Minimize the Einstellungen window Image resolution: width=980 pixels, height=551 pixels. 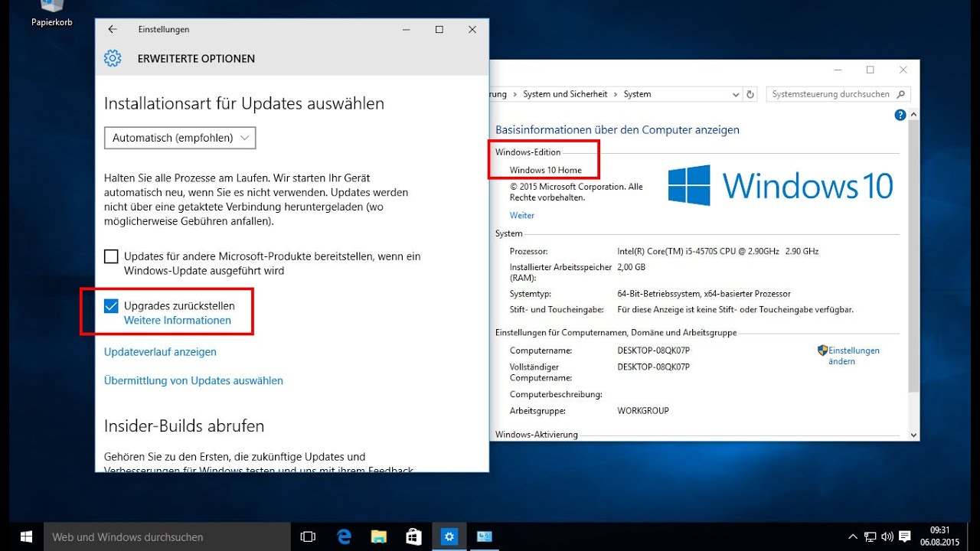406,29
